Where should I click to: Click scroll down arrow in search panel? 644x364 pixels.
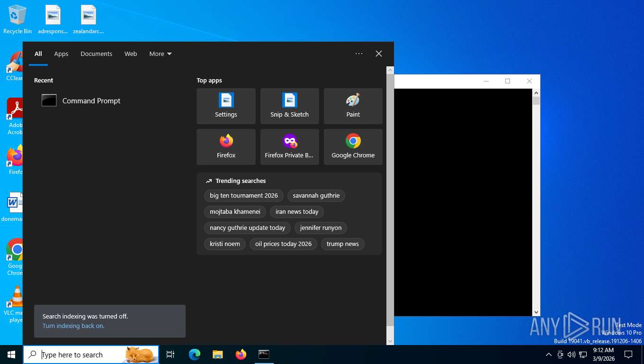pos(390,341)
